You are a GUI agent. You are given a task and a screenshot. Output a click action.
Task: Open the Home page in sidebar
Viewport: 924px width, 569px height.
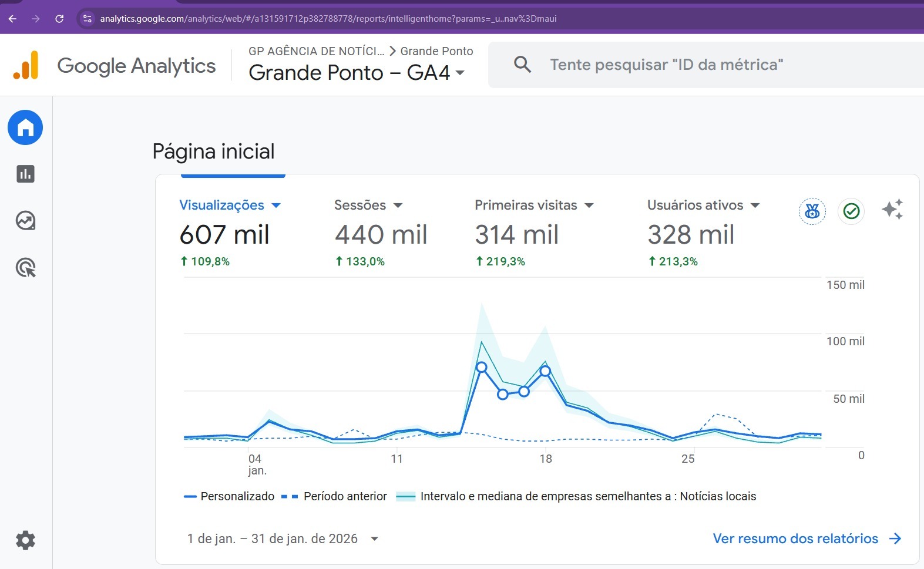[x=25, y=127]
